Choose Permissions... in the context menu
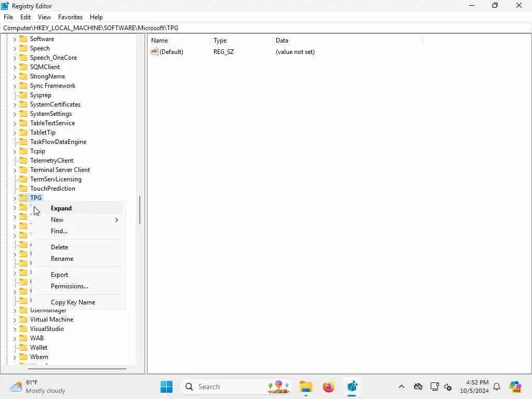 pos(80,286)
